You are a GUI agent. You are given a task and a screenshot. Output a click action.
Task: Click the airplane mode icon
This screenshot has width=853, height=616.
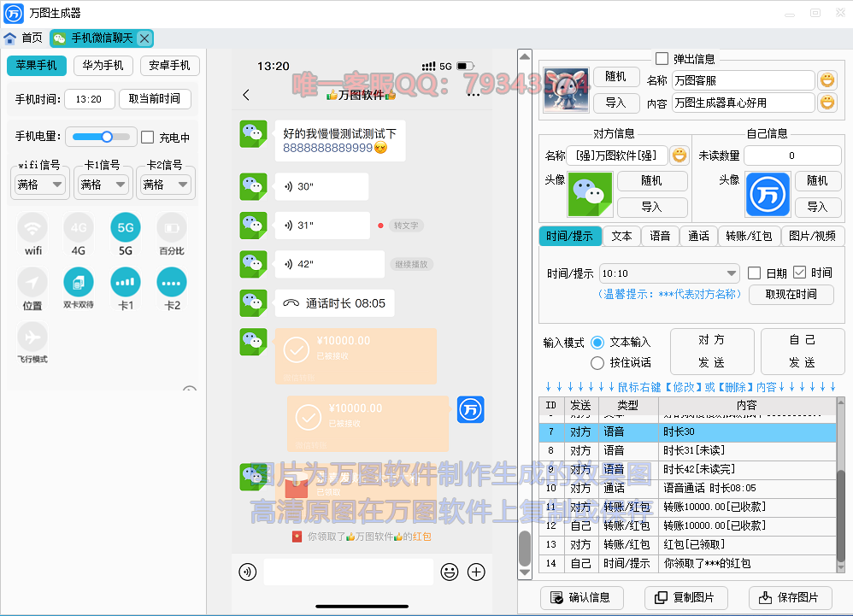pos(32,336)
